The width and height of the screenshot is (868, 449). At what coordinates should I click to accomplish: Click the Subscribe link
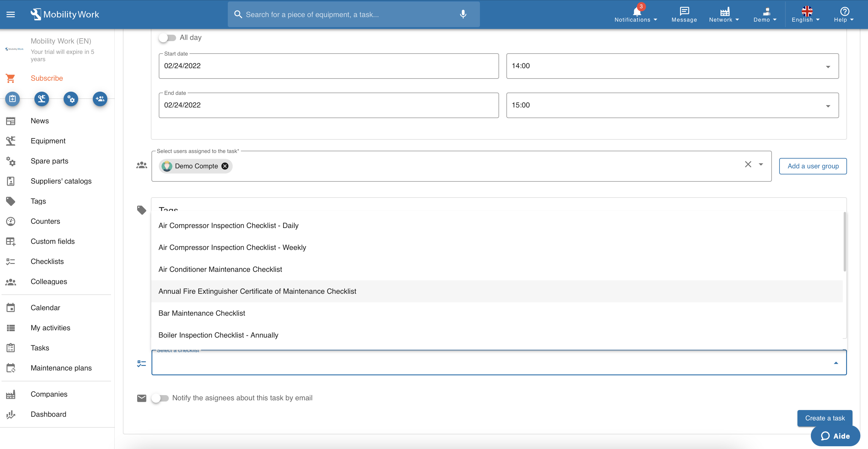(x=47, y=78)
